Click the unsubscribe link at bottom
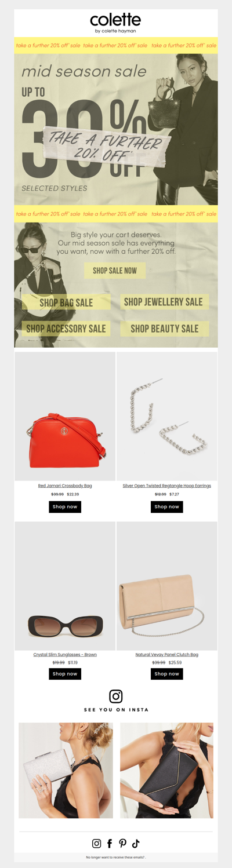The image size is (232, 868). pos(116,857)
